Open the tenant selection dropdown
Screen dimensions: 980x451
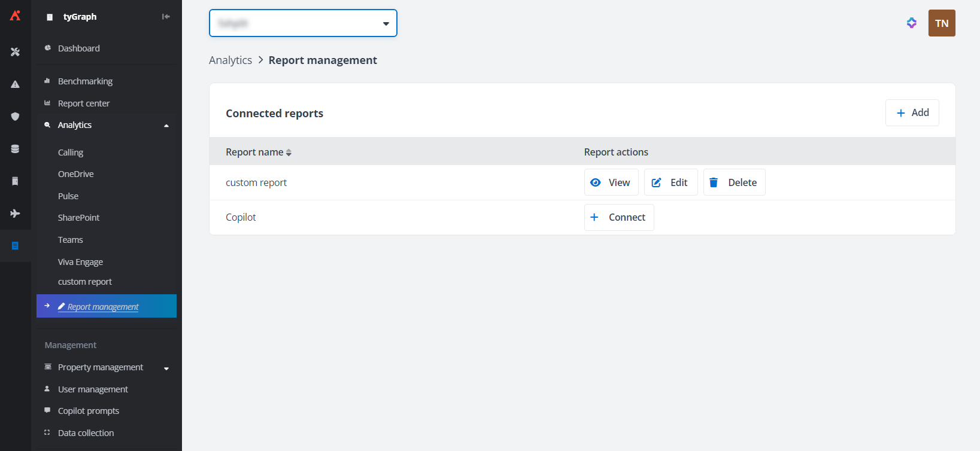[x=303, y=23]
